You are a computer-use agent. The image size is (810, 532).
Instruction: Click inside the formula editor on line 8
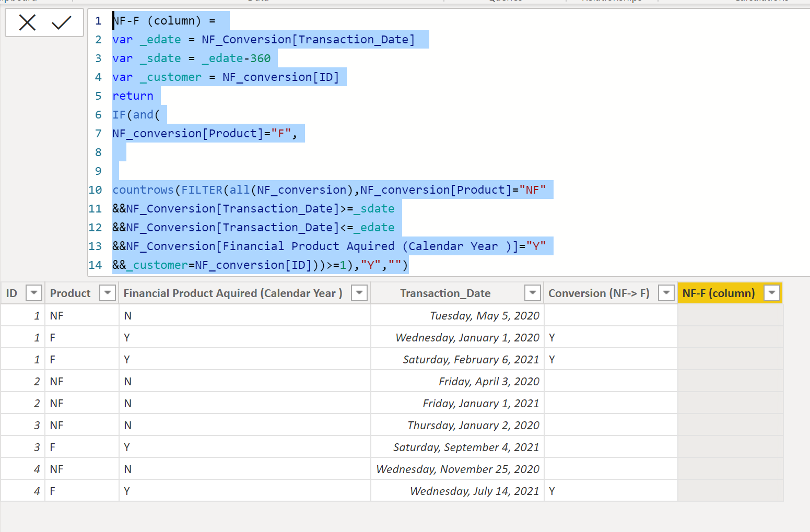pyautogui.click(x=449, y=152)
